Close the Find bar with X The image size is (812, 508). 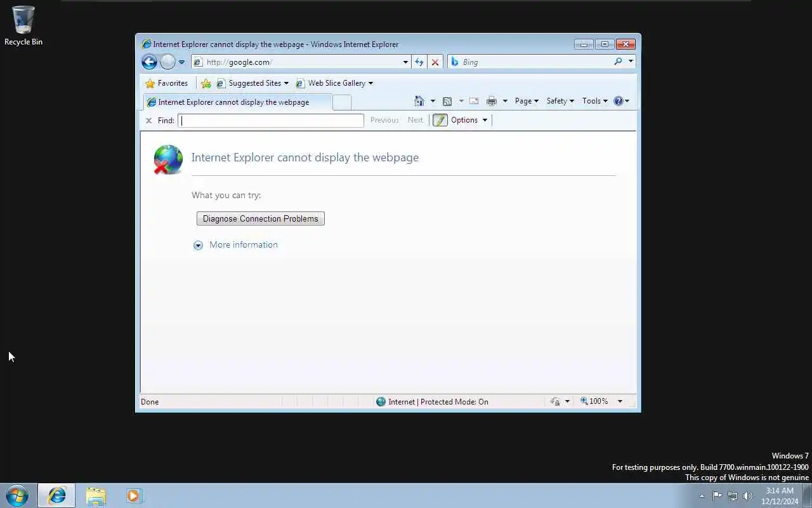[x=148, y=121]
